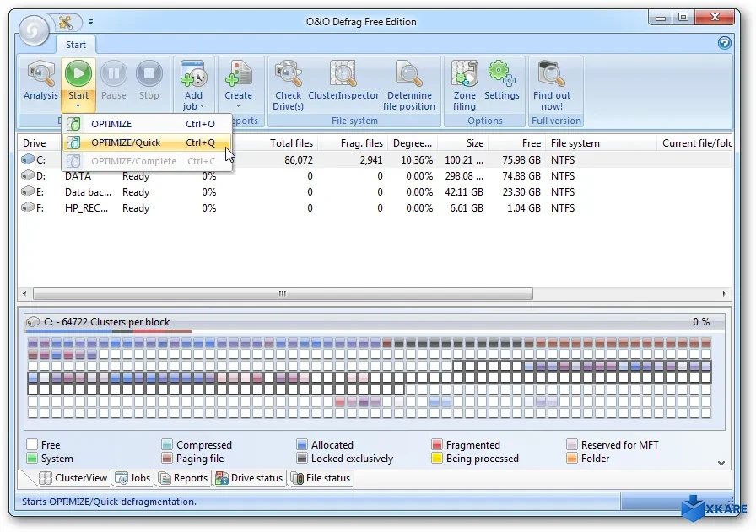This screenshot has width=756, height=532.
Task: Click the Current file/folder column header
Action: tap(694, 143)
